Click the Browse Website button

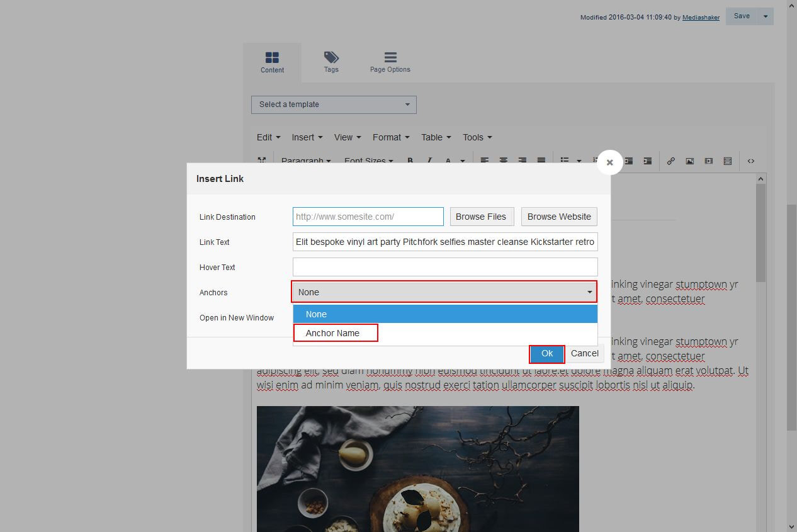pos(559,217)
